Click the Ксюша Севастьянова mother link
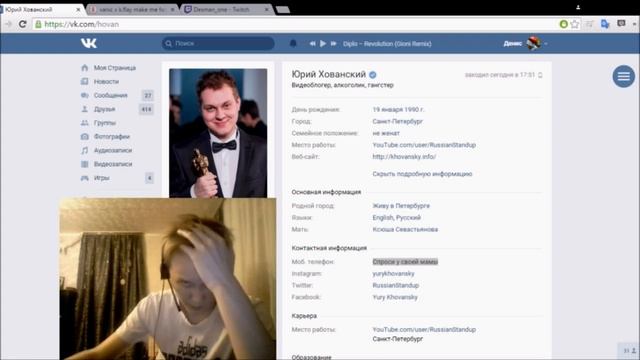The image size is (640, 360). coord(405,229)
